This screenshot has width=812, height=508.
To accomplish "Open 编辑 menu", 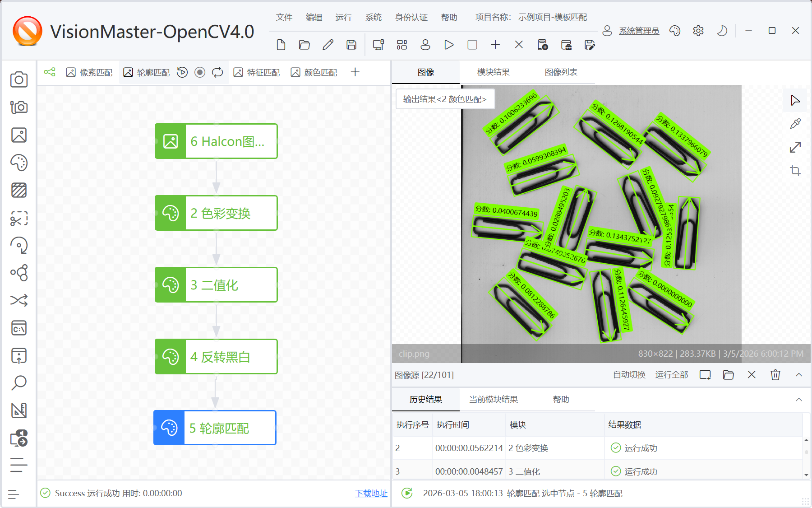I will pyautogui.click(x=314, y=17).
